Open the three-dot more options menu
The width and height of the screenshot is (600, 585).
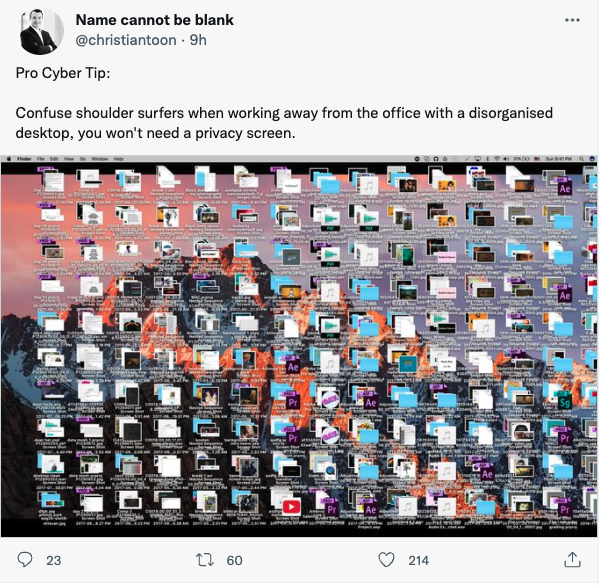[x=572, y=20]
